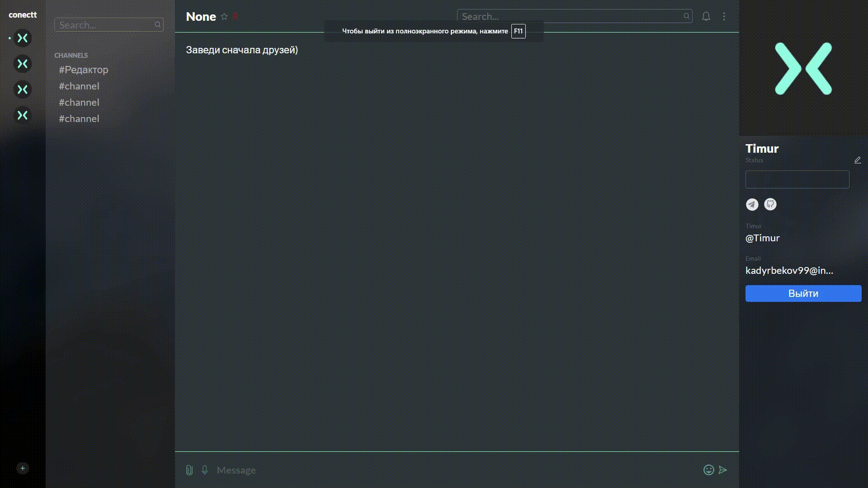Click the edit status pencil icon
Viewport: 868px width, 488px height.
coord(857,160)
